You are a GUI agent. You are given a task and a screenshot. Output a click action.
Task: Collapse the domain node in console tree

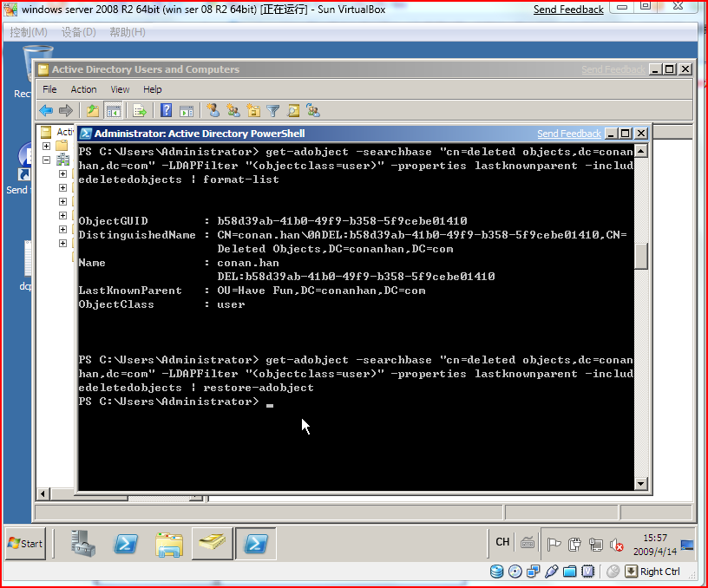[x=46, y=160]
